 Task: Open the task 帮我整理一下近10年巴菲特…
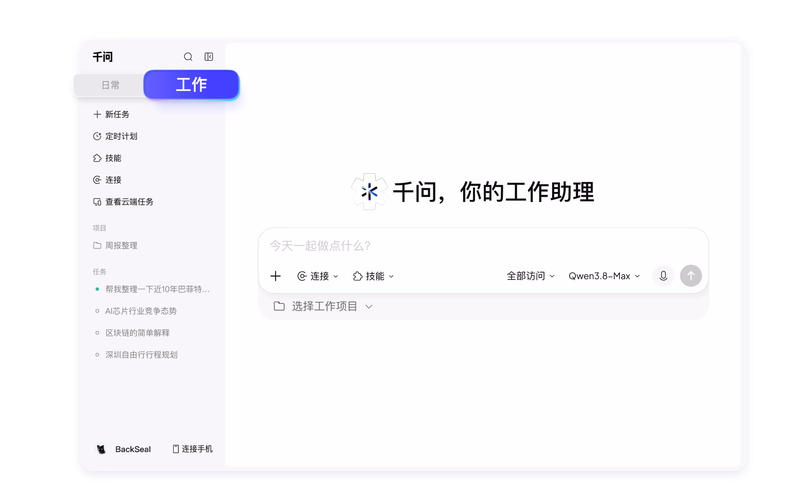coord(153,289)
